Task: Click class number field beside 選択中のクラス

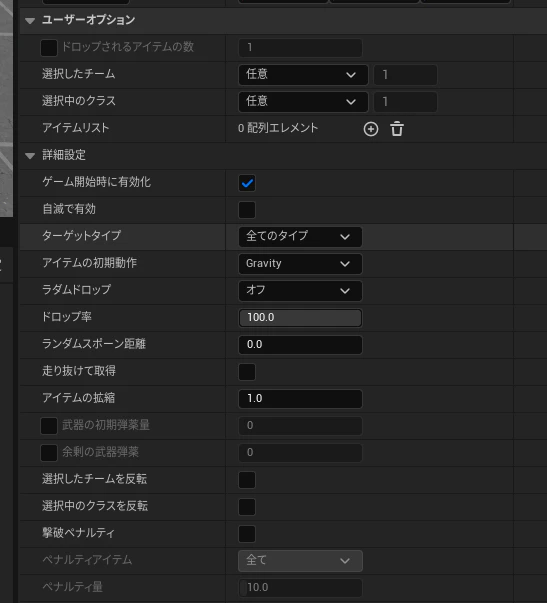Action: (405, 102)
